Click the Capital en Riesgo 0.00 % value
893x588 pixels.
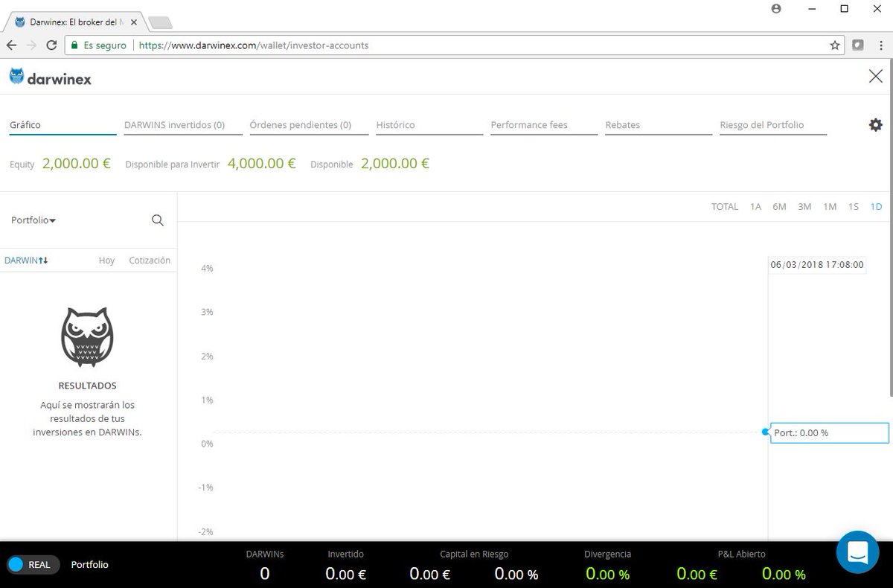[x=516, y=574]
